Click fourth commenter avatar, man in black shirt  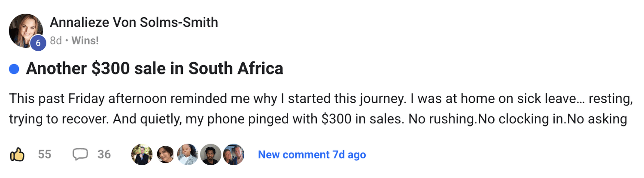211,154
